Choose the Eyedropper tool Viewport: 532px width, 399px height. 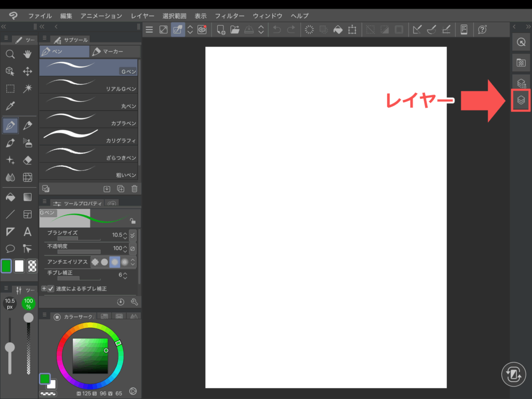10,106
